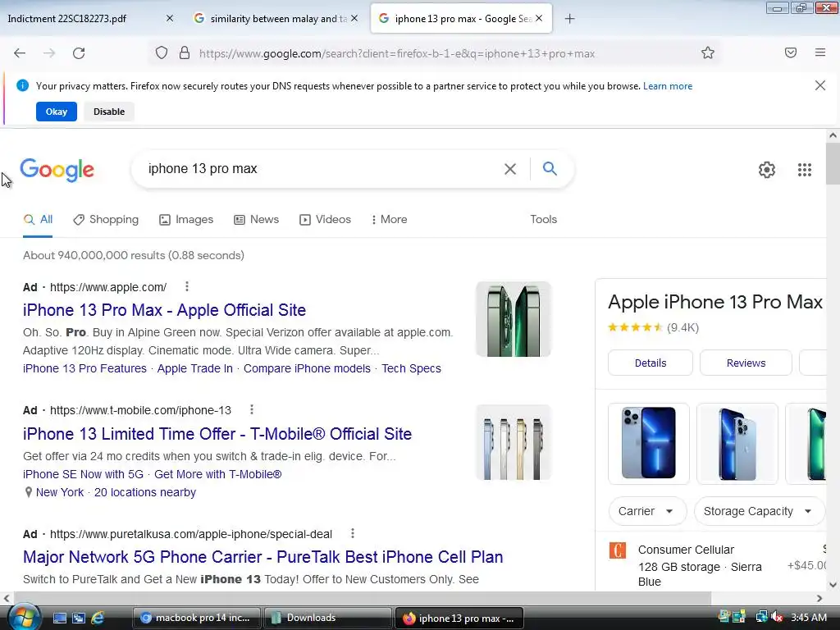Click the forward navigation arrow
Screen dimensions: 840x630
tap(49, 53)
